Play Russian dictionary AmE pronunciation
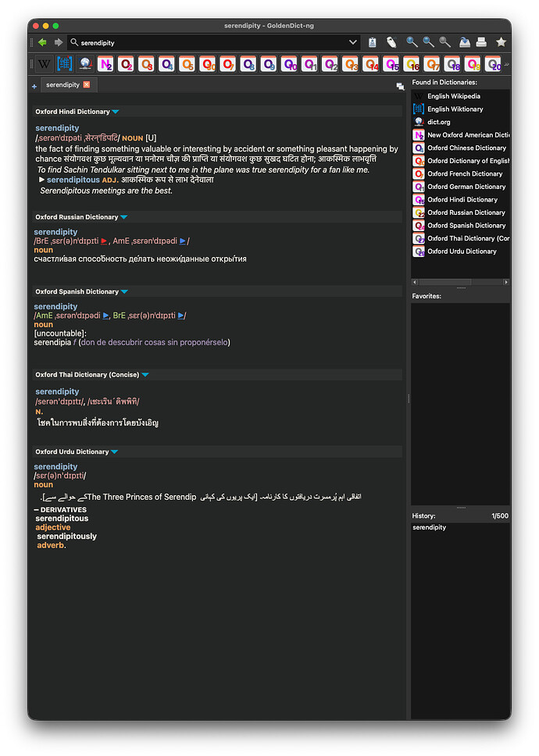 (x=183, y=241)
